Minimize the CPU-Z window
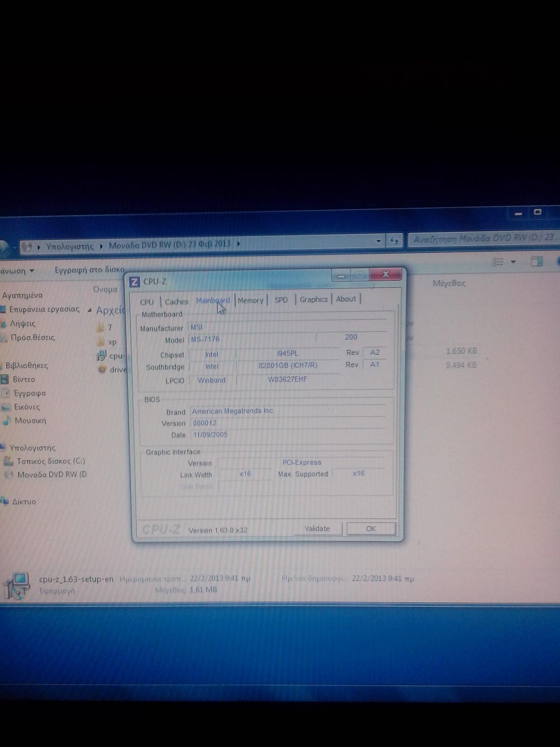 pyautogui.click(x=341, y=276)
